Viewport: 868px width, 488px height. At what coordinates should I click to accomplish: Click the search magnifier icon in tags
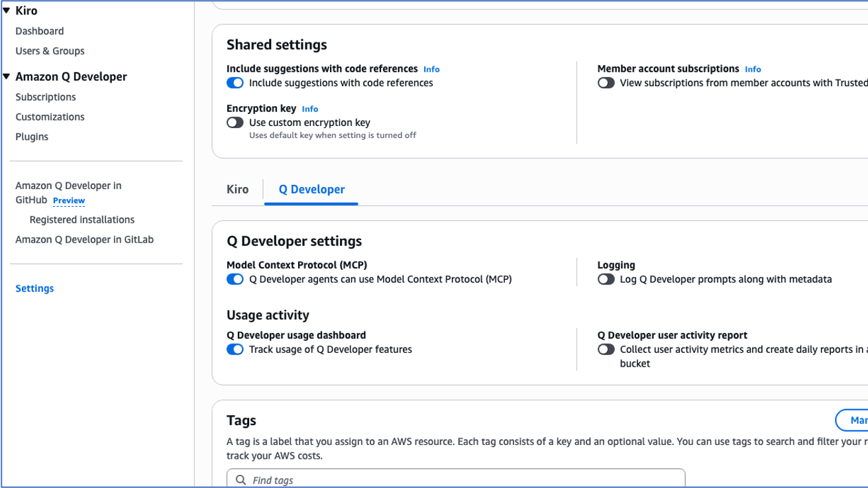coord(241,479)
